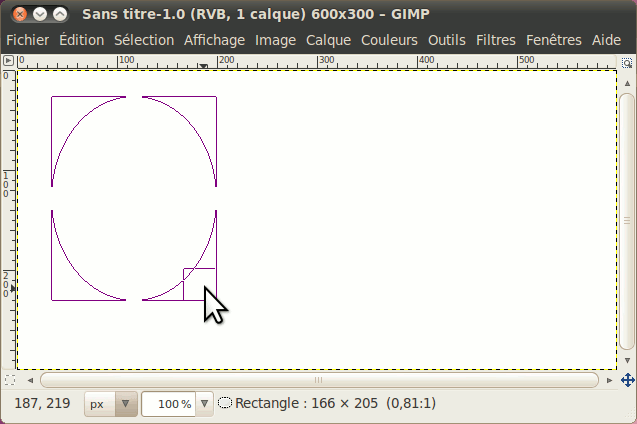The height and width of the screenshot is (424, 637).
Task: Expand the zoom percentage dropdown arrow
Action: 205,404
